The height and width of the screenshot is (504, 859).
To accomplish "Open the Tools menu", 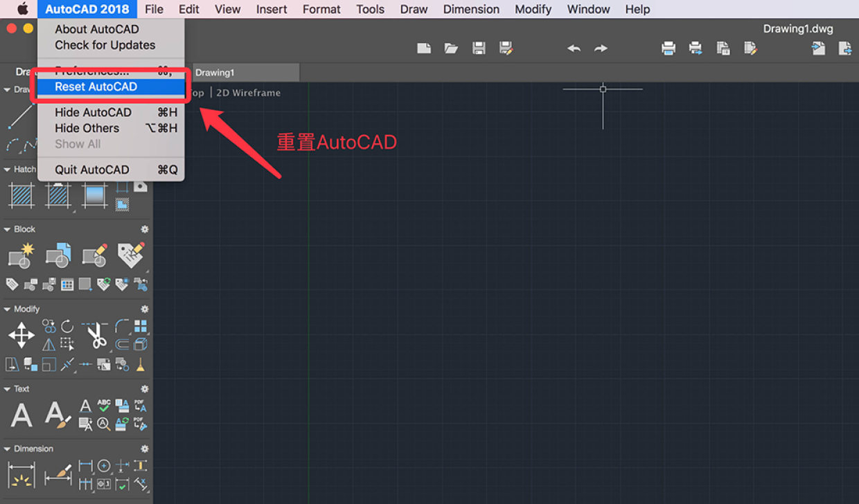I will [x=371, y=9].
